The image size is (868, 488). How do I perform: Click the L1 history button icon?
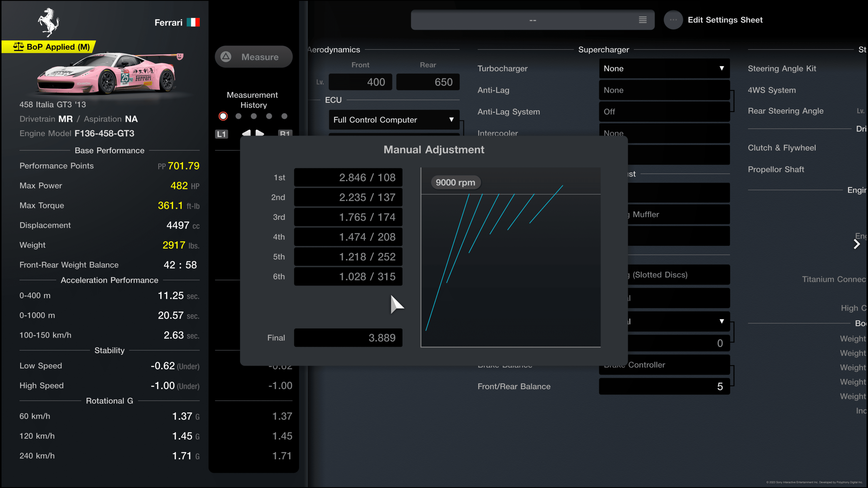[x=221, y=134]
